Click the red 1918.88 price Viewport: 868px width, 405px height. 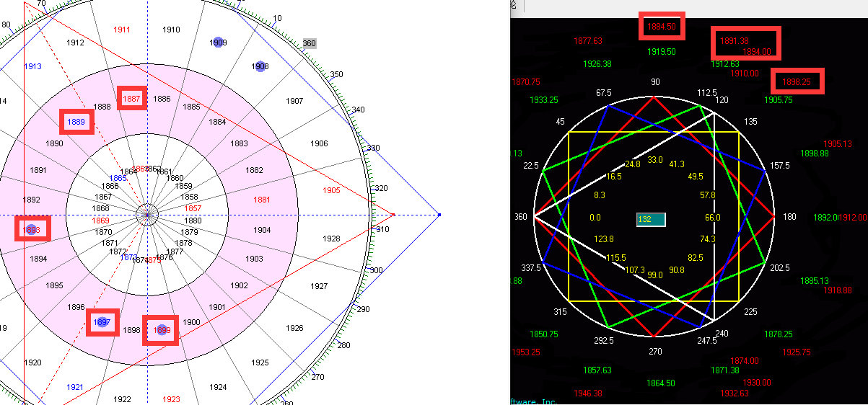tap(837, 290)
